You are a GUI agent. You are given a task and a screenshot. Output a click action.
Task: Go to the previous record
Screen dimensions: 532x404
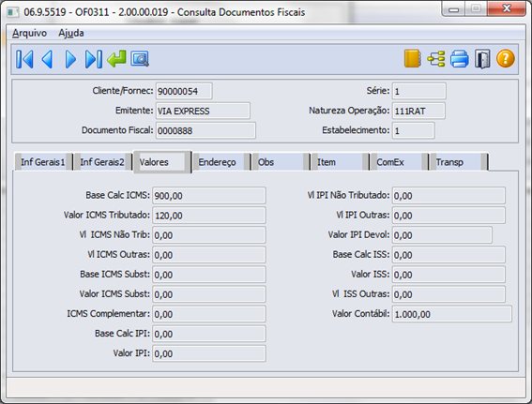[x=47, y=59]
